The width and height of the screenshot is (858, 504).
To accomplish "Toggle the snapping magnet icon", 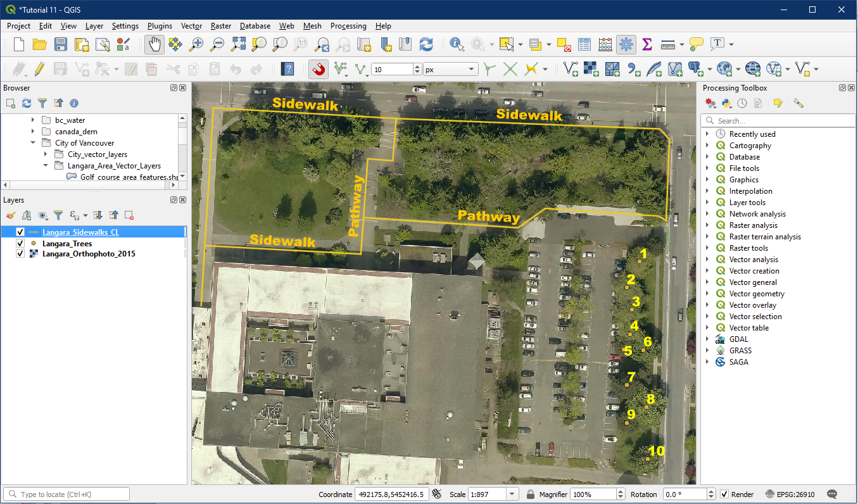I will (x=319, y=69).
